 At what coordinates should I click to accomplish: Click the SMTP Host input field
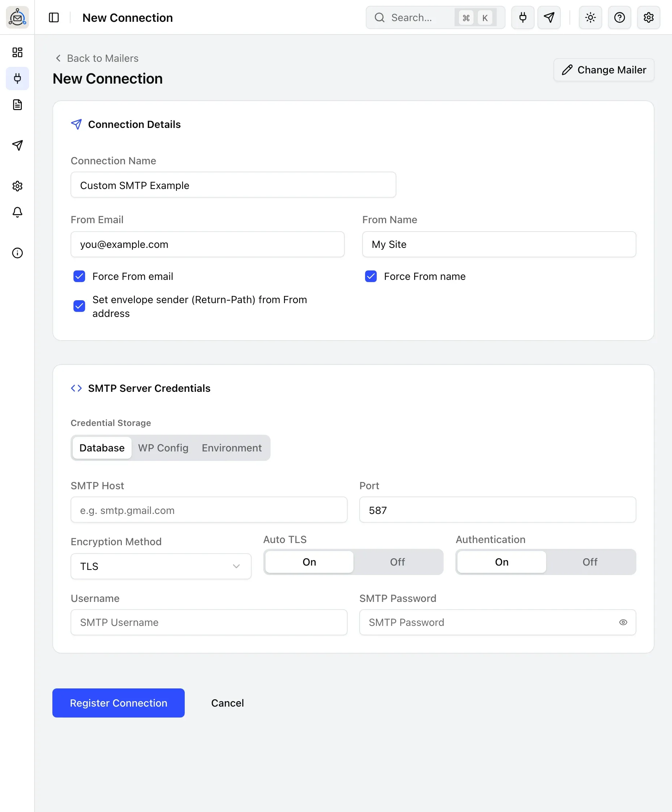tap(209, 510)
